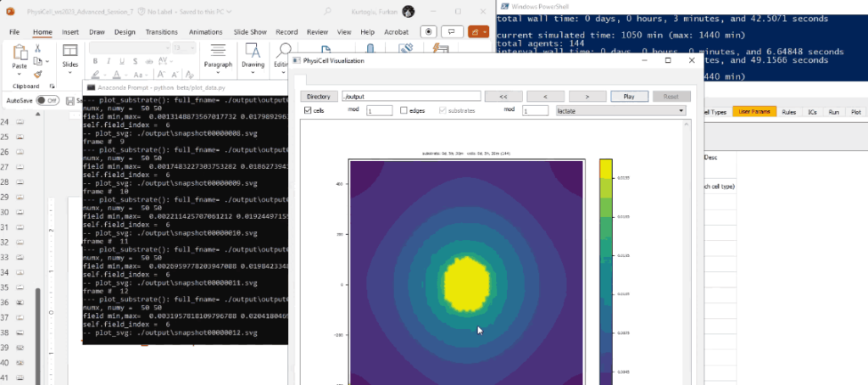
Task: Enable the edges checkbox
Action: (x=403, y=110)
